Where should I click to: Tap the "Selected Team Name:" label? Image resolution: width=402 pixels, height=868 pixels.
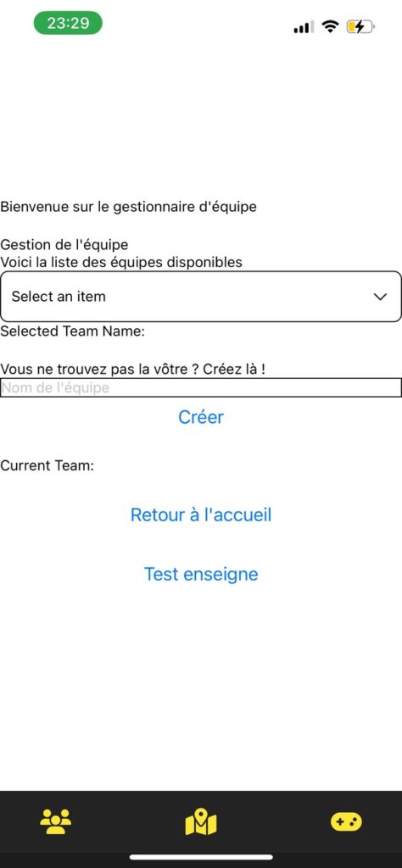coord(73,331)
